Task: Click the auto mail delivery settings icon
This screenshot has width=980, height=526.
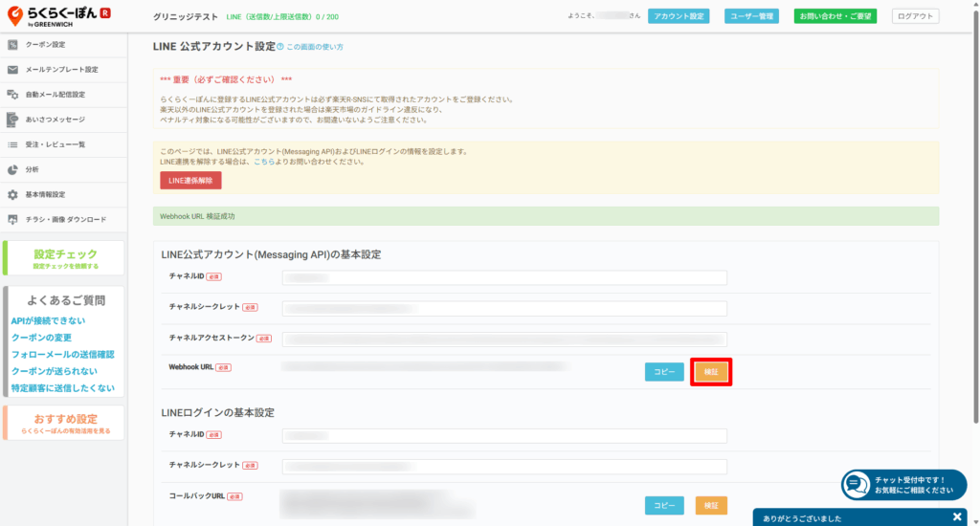Action: [x=12, y=95]
